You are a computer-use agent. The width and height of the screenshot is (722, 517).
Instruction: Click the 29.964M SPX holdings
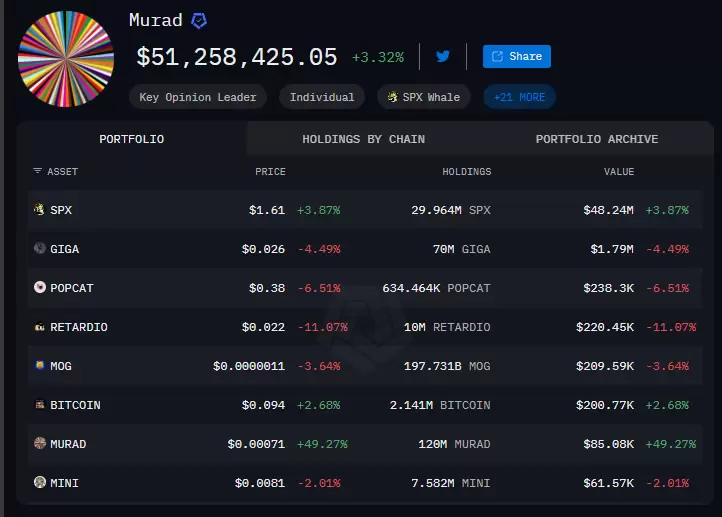coord(451,210)
